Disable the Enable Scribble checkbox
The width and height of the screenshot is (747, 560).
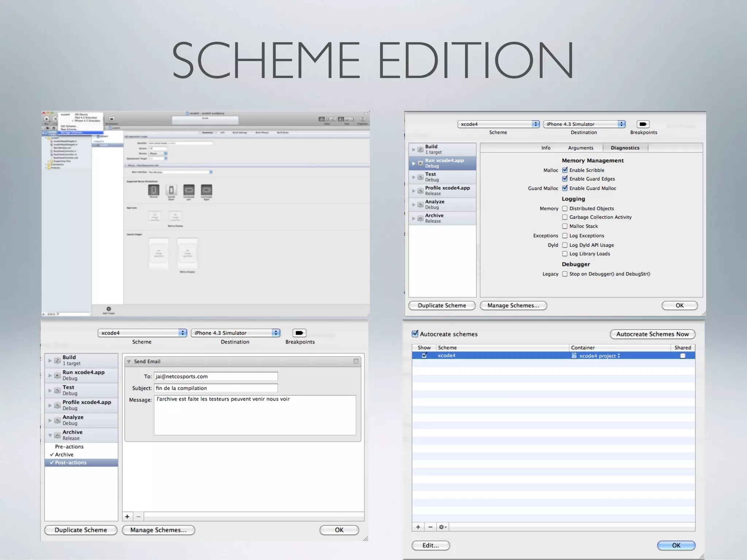coord(565,170)
